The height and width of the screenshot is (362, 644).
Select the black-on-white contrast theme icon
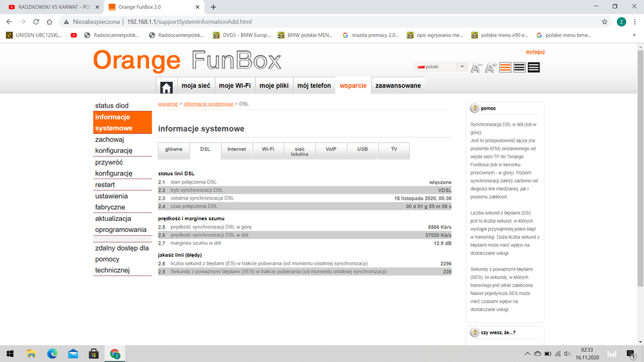520,68
